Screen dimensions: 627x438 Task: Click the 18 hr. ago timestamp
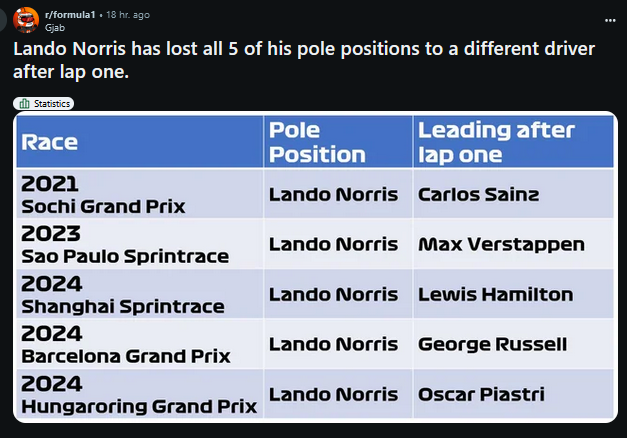click(128, 15)
